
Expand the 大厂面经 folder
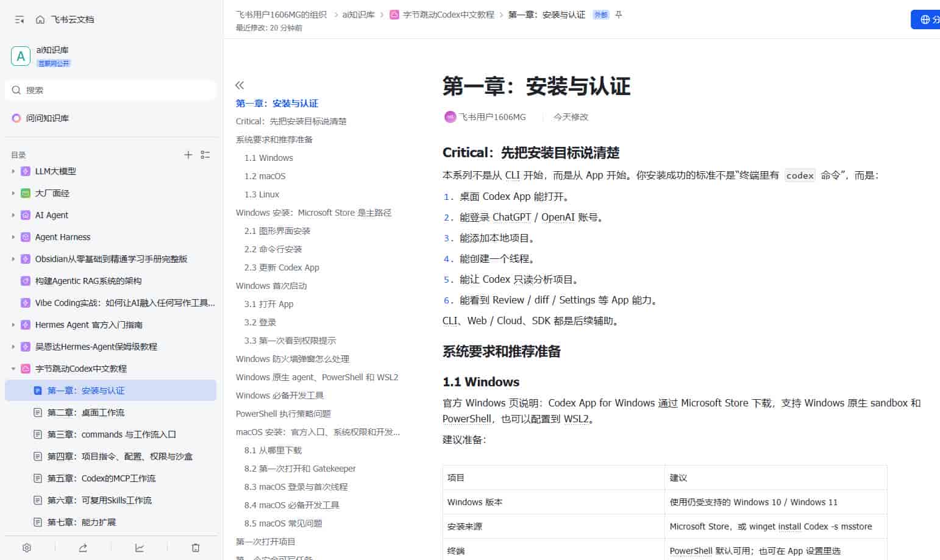pos(13,194)
